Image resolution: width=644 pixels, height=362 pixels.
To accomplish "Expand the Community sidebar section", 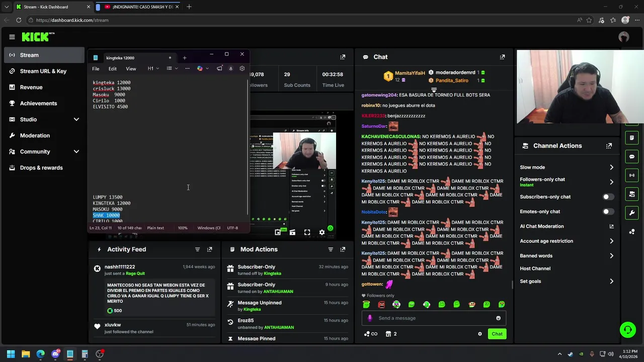I will (x=44, y=151).
